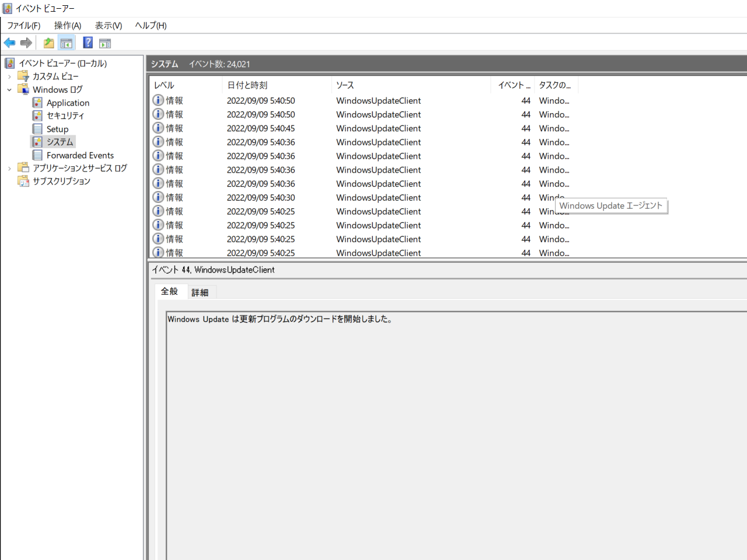The width and height of the screenshot is (747, 560).
Task: Toggle the console tree pane toolbar icon
Action: point(67,43)
